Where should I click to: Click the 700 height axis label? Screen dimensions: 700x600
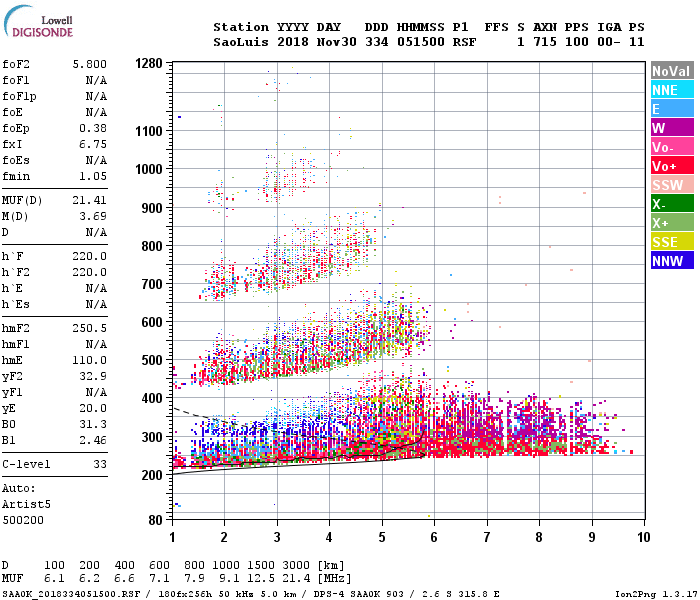coord(152,284)
